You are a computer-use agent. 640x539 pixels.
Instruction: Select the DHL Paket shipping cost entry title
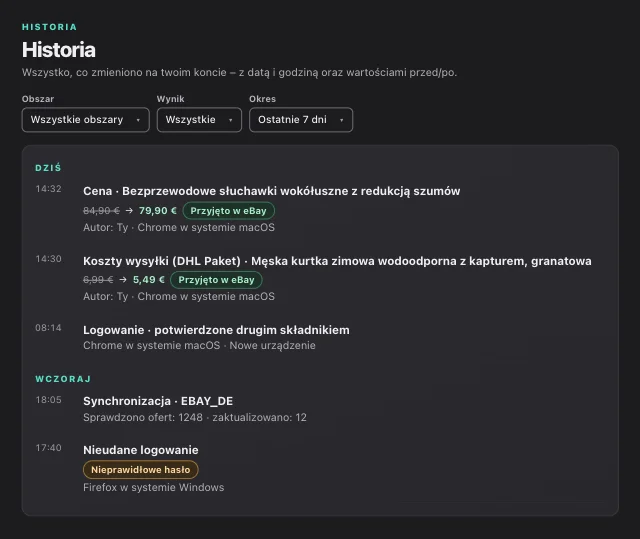(337, 261)
